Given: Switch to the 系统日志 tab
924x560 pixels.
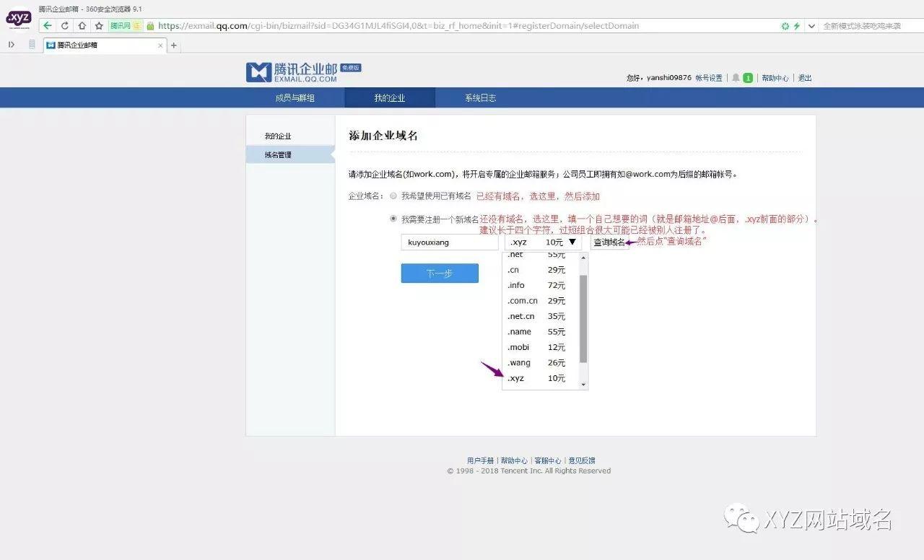Looking at the screenshot, I should 480,97.
